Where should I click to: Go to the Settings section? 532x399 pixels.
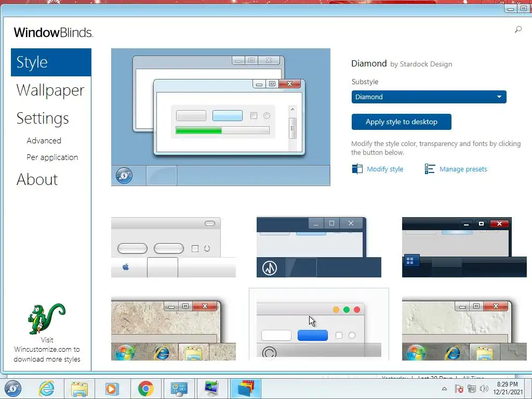(x=43, y=118)
